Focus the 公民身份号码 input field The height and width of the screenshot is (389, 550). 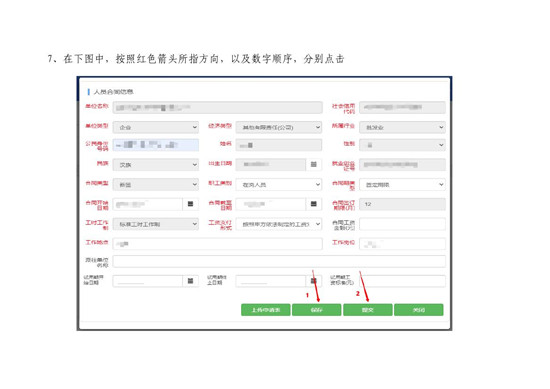[156, 145]
